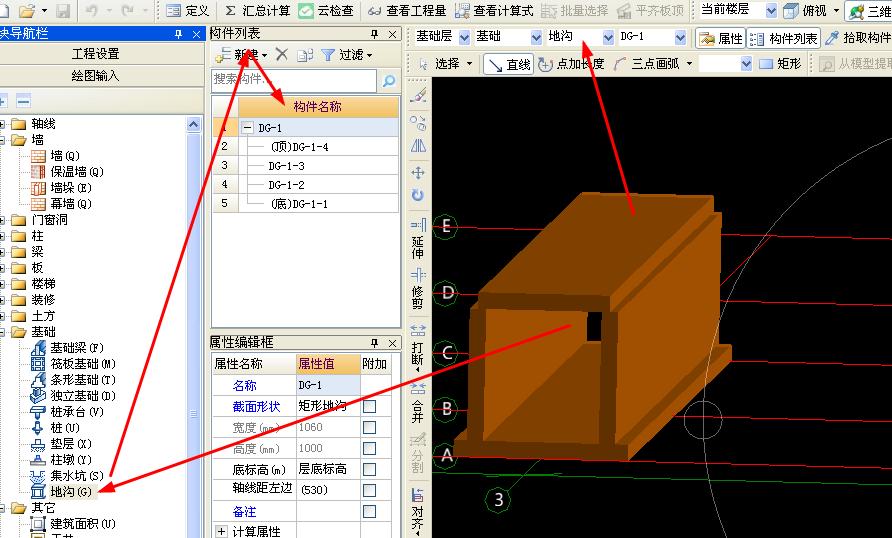Toggle 宽度 附加 checkbox
Viewport: 892px width, 538px height.
coord(369,427)
